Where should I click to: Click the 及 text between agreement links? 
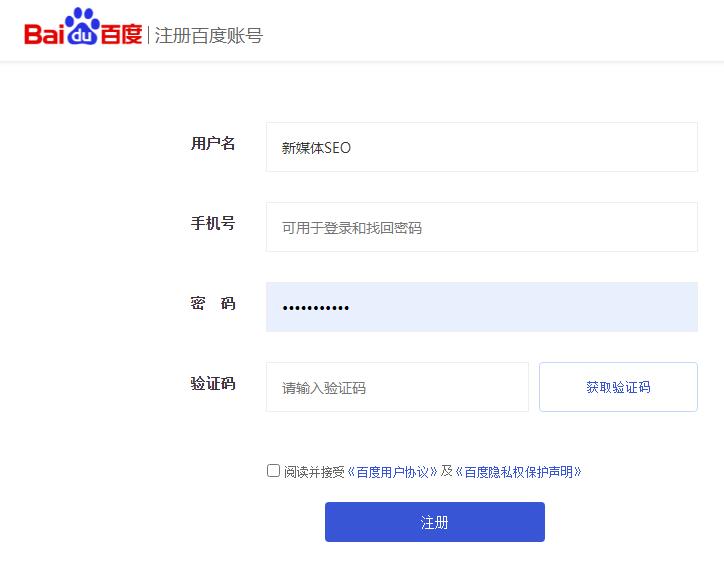click(447, 471)
